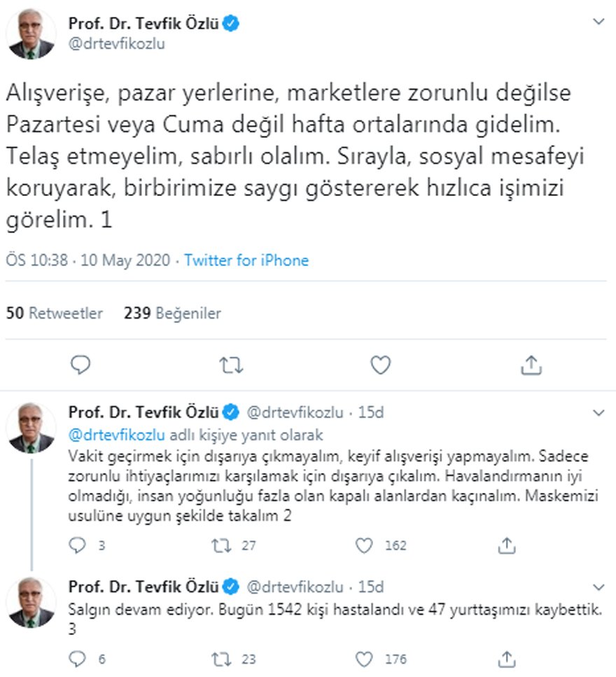Reply to the tweet numbered 2
Screen dimensions: 616x677
point(80,545)
